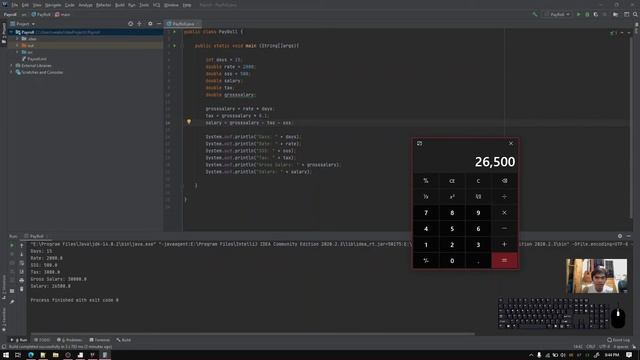The image size is (640, 360).
Task: Click the scroll up arrow in Run panel
Action: (x=22, y=245)
